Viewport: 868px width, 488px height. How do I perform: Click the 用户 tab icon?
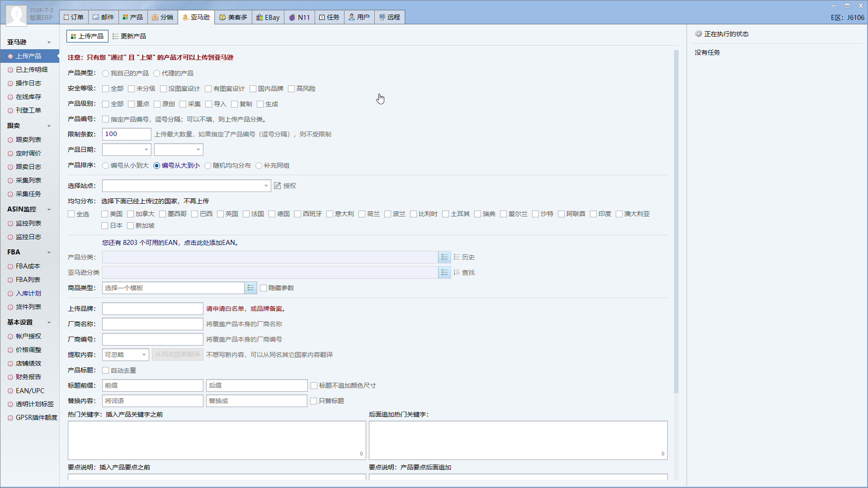point(352,17)
